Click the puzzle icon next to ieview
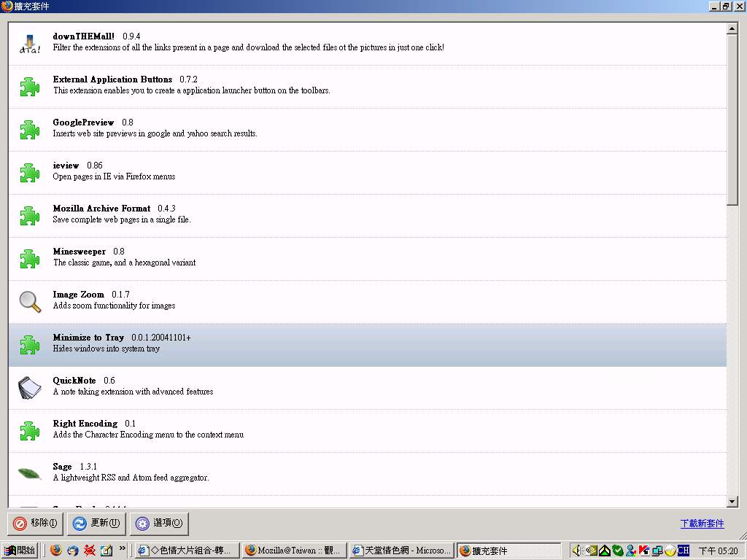This screenshot has width=747, height=560. (x=29, y=172)
